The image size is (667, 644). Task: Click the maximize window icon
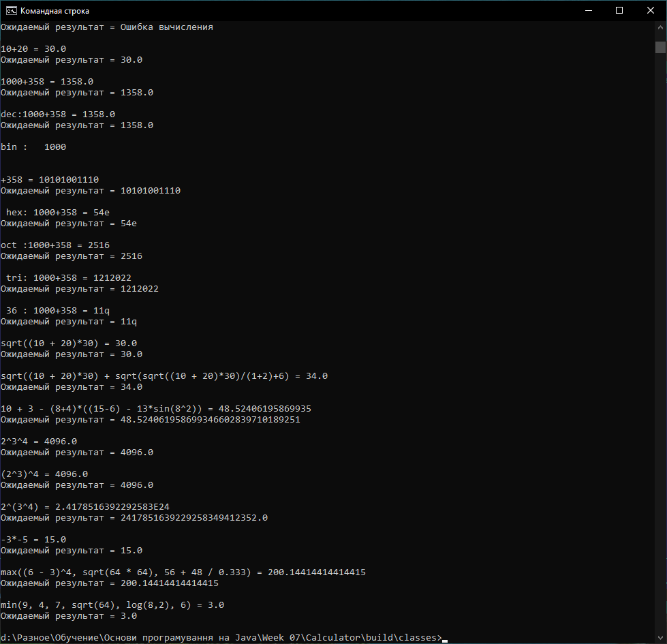[619, 10]
